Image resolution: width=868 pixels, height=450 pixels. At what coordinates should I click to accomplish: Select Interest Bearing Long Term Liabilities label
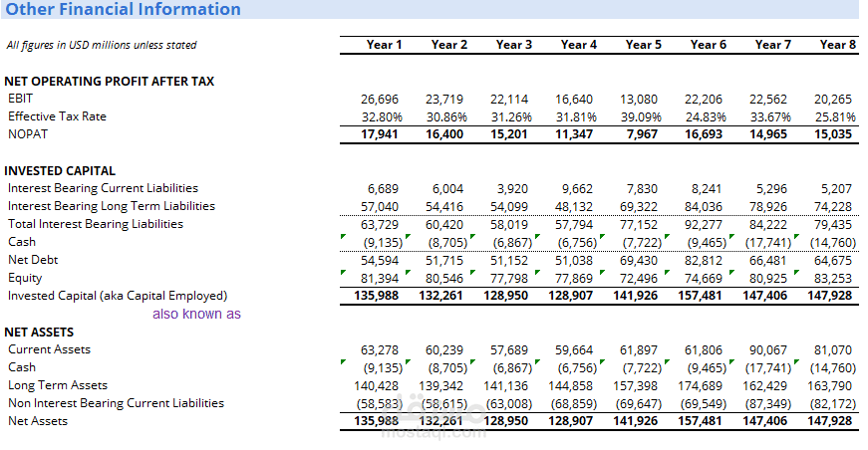pos(112,206)
